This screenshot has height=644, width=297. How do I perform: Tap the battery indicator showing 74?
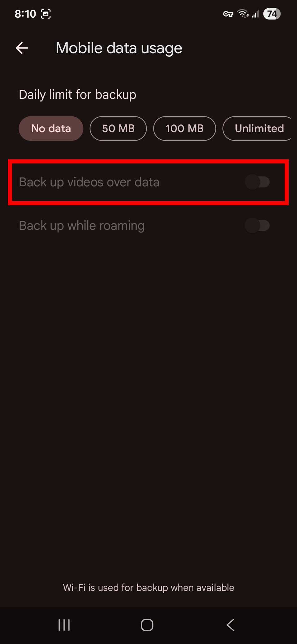pyautogui.click(x=272, y=14)
